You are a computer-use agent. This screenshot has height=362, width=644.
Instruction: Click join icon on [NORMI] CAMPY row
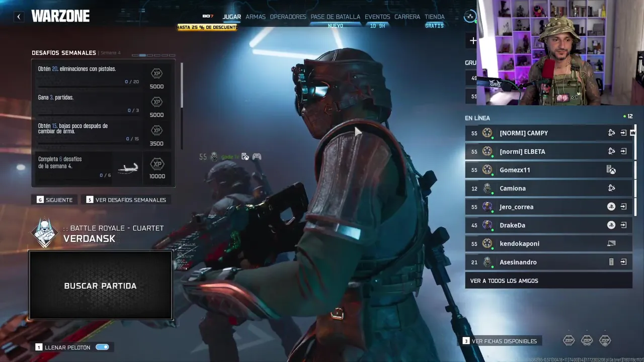click(623, 133)
